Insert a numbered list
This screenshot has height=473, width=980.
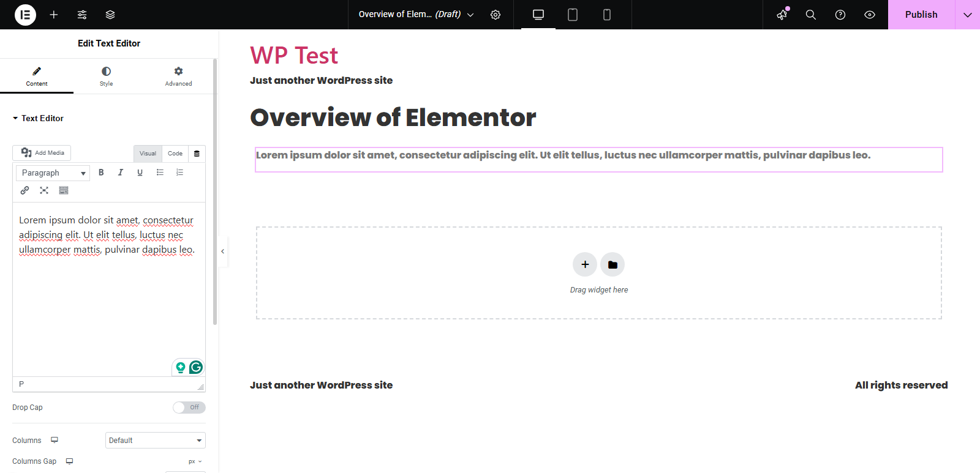tap(179, 173)
